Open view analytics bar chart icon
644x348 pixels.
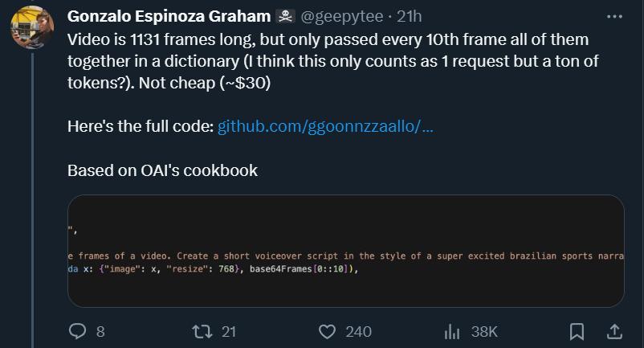[x=452, y=331]
